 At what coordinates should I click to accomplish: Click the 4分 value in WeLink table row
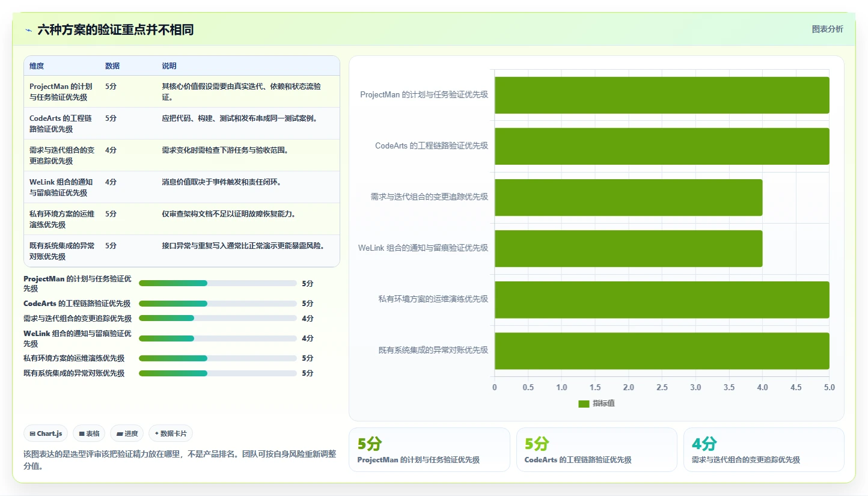pyautogui.click(x=111, y=182)
